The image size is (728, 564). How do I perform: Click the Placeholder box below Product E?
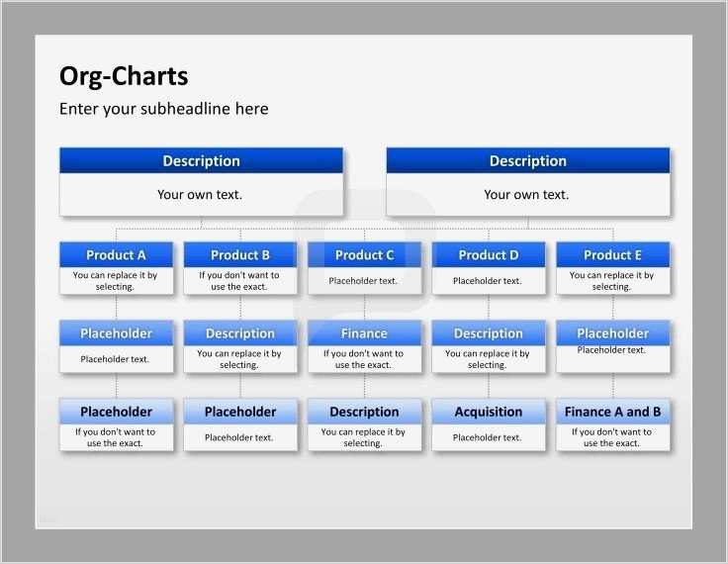pos(613,346)
